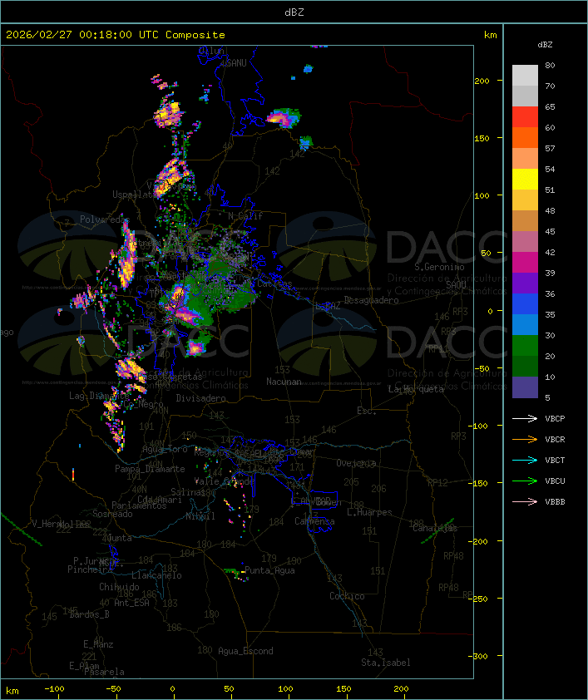Click the orange VBCR arrow icon

coord(525,439)
